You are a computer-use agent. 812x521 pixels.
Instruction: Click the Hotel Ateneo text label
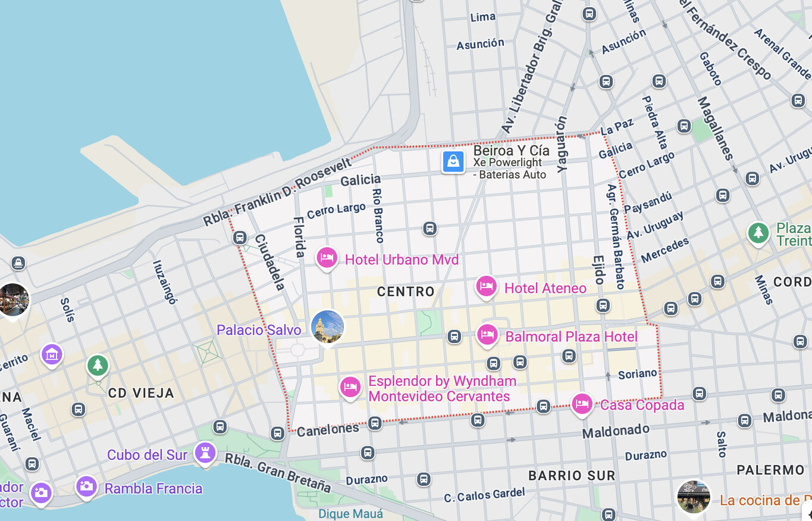[545, 288]
